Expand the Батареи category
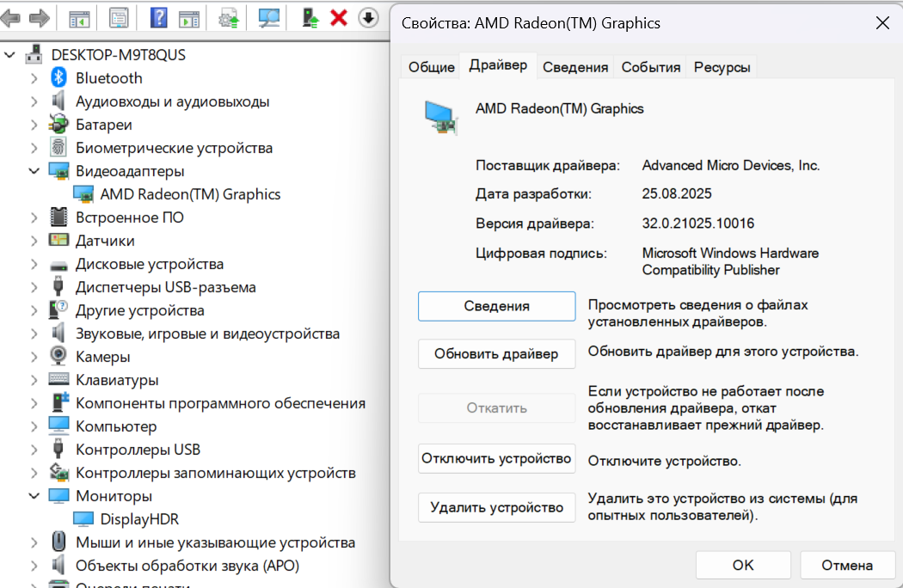 [34, 125]
